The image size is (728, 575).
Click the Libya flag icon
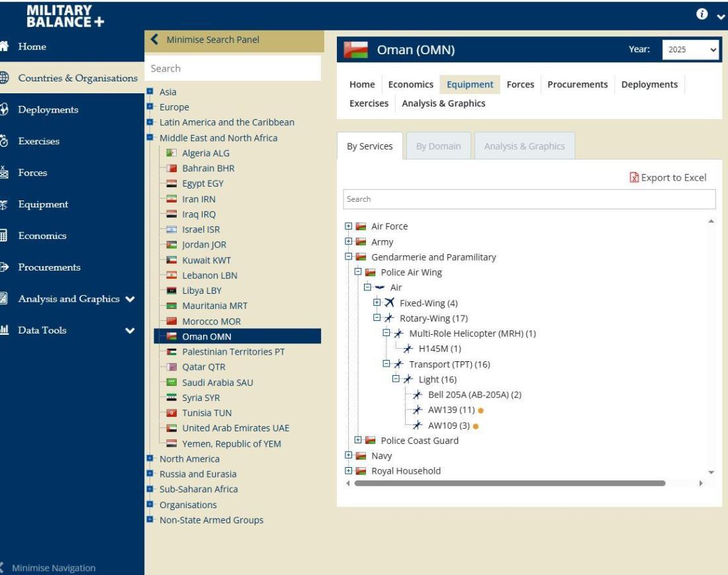[172, 290]
